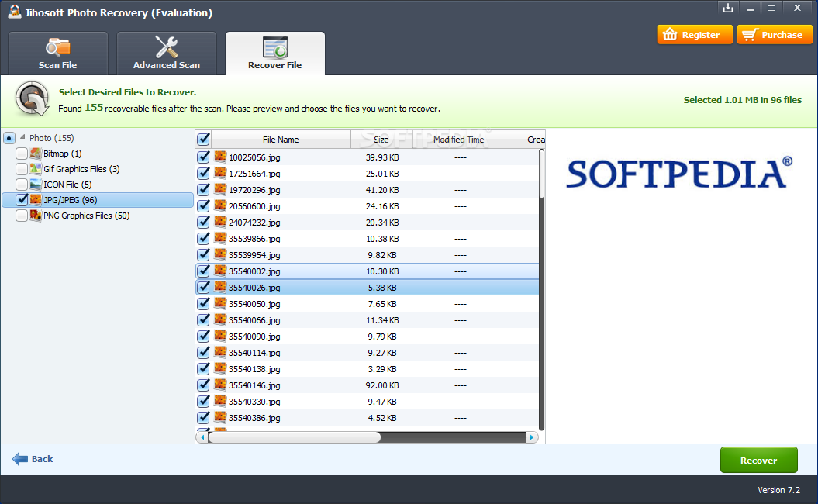The height and width of the screenshot is (504, 818).
Task: Click the PNG Graphics Files type icon
Action: [x=36, y=215]
